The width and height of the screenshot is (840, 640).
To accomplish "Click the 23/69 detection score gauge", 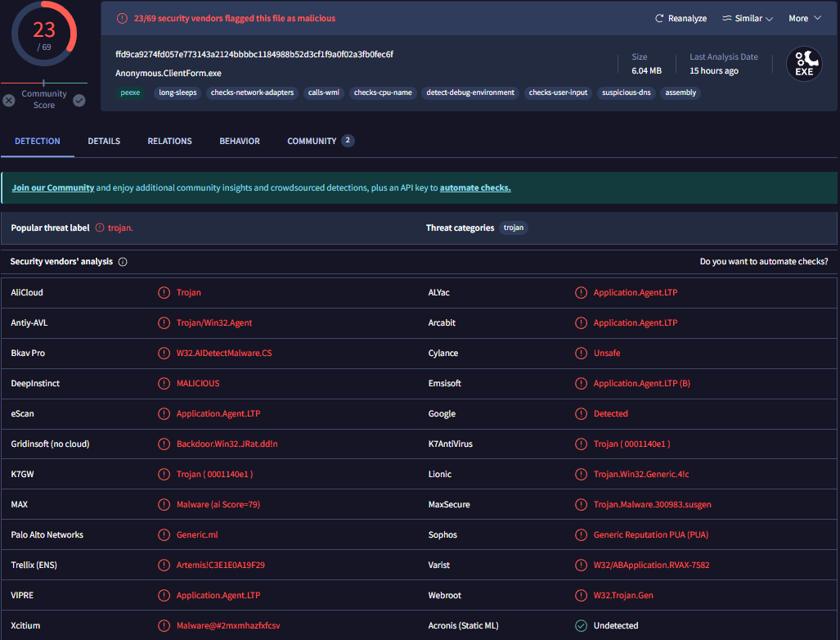I will [x=44, y=34].
